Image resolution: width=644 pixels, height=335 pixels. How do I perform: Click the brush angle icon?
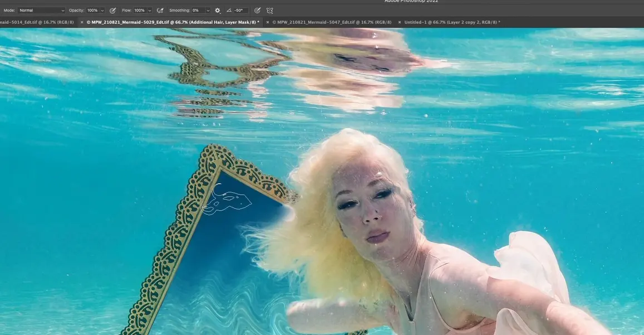coord(229,10)
